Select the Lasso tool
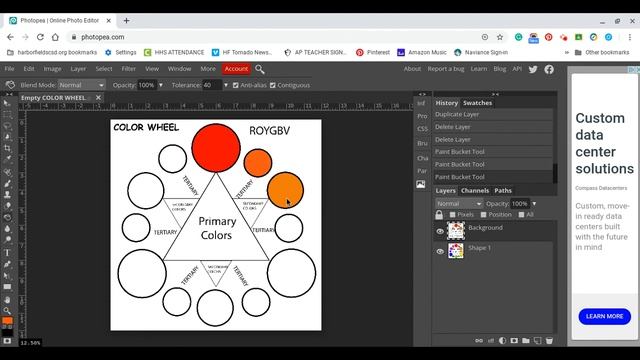Viewport: 640px width, 360px height. tap(7, 126)
